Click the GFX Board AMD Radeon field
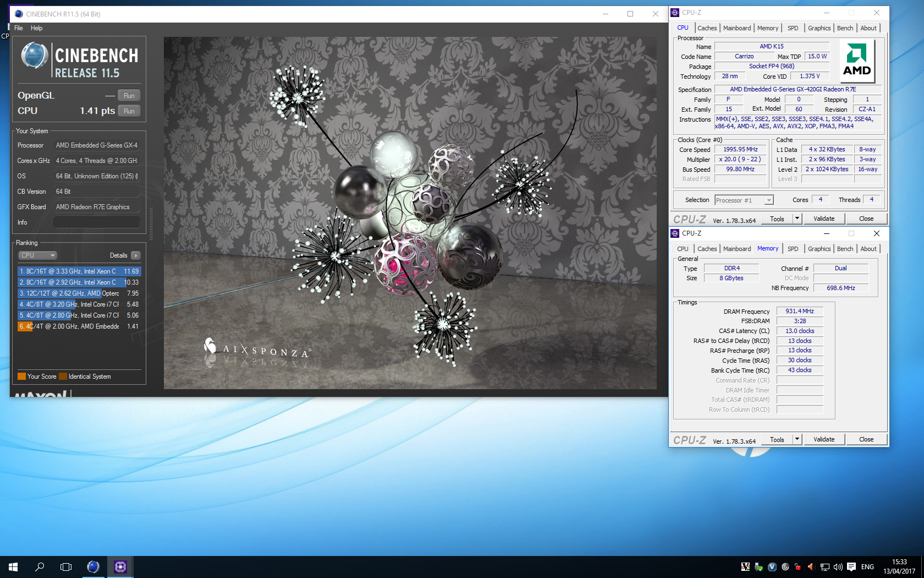The height and width of the screenshot is (578, 924). pos(96,207)
